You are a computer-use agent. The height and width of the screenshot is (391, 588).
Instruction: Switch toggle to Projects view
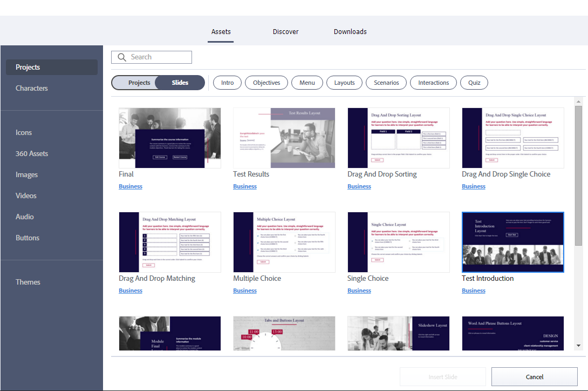click(x=139, y=83)
